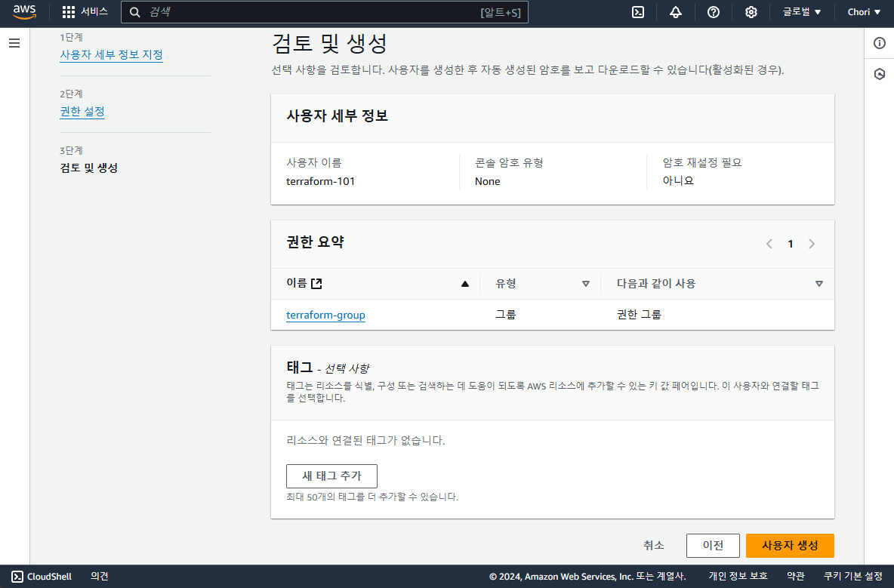This screenshot has width=894, height=588.
Task: Sort by 다음과 같이 사용 column arrow
Action: pyautogui.click(x=818, y=284)
